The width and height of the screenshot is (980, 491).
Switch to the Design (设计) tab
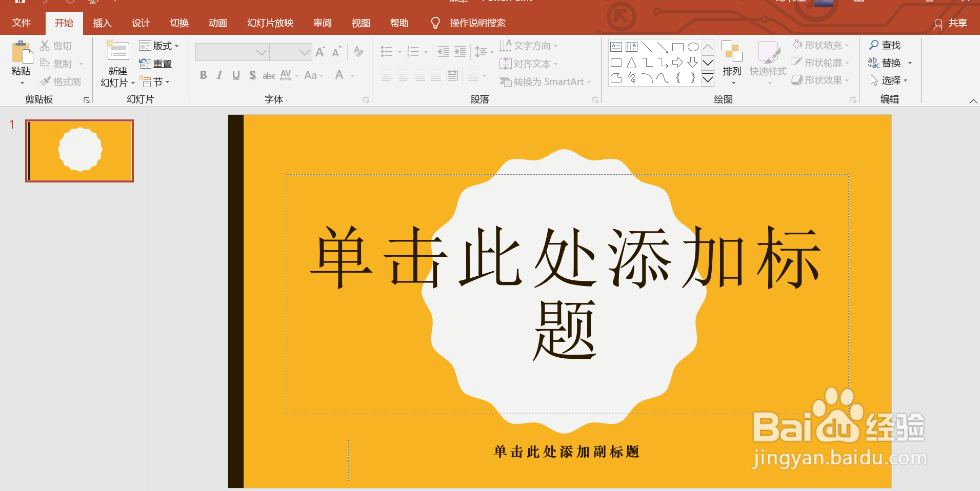coord(141,23)
